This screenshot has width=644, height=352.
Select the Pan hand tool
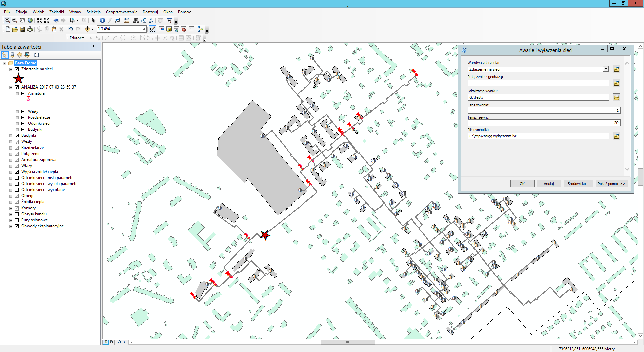coord(22,20)
